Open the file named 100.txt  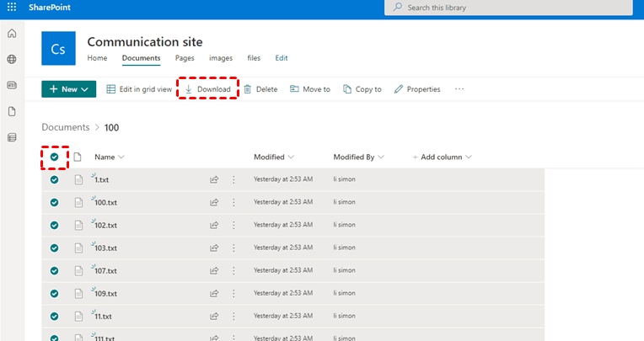pos(105,202)
